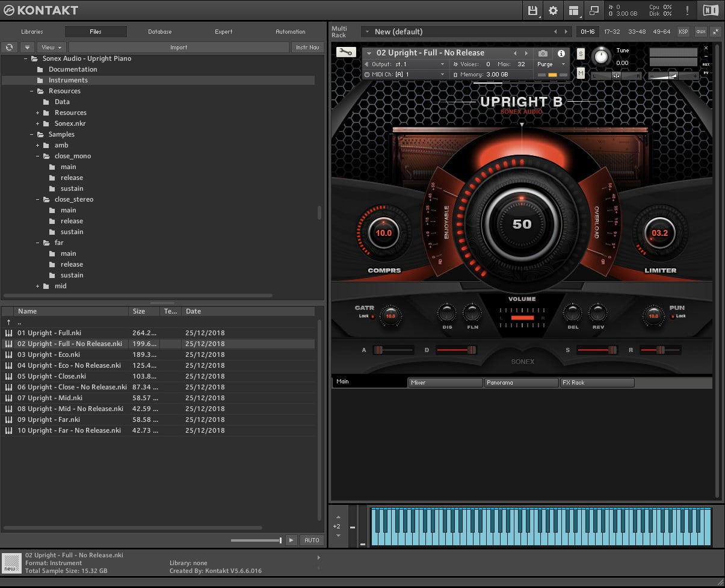Screen dimensions: 725x588
Task: Open the View dropdown in browser
Action: tap(52, 47)
